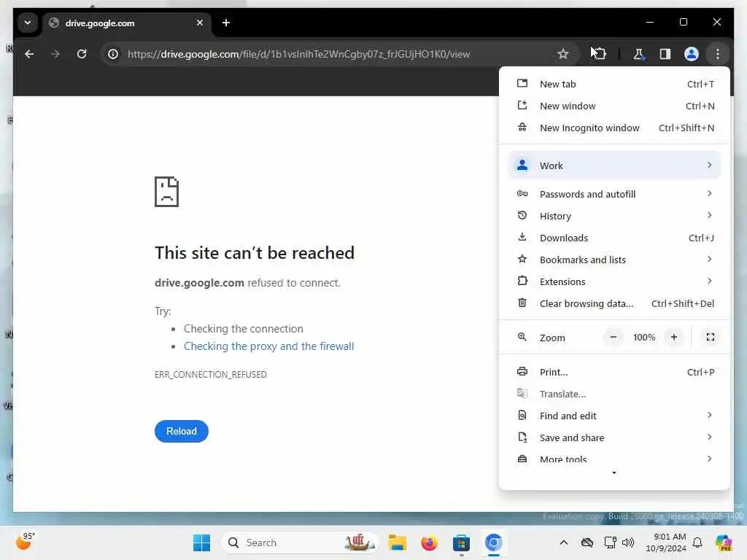This screenshot has height=560, width=747.
Task: Expand History submenu
Action: pyautogui.click(x=614, y=216)
